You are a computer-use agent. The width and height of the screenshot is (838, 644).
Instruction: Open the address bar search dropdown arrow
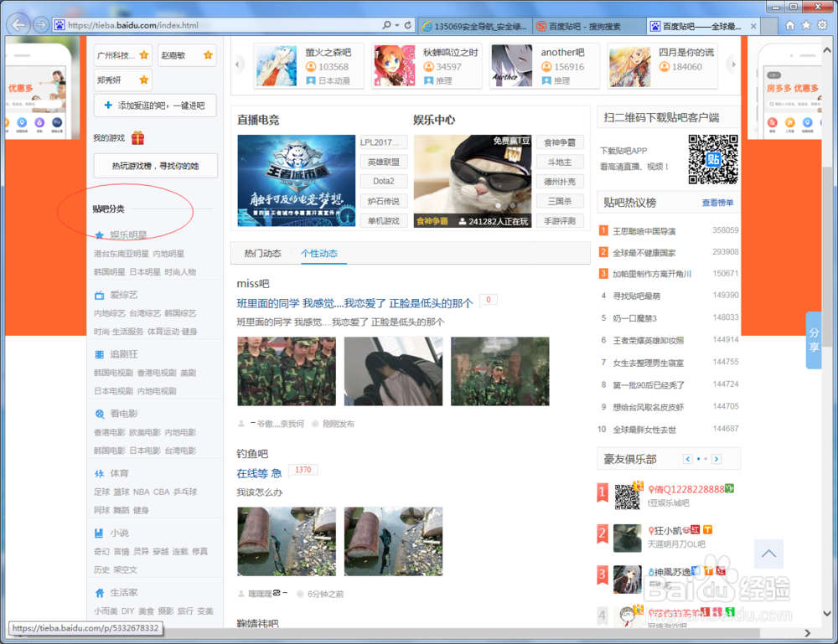click(397, 25)
